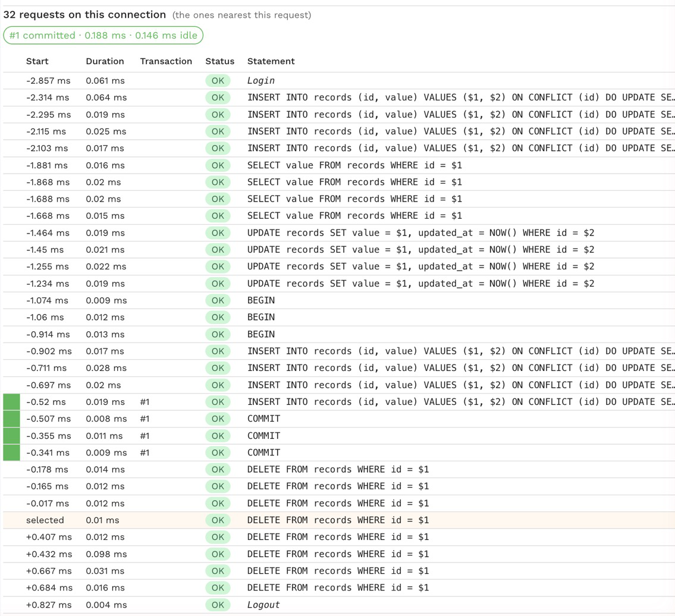Viewport: 675px width, 616px height.
Task: Open the BEGIN request at -1.06 ms
Action: point(339,318)
